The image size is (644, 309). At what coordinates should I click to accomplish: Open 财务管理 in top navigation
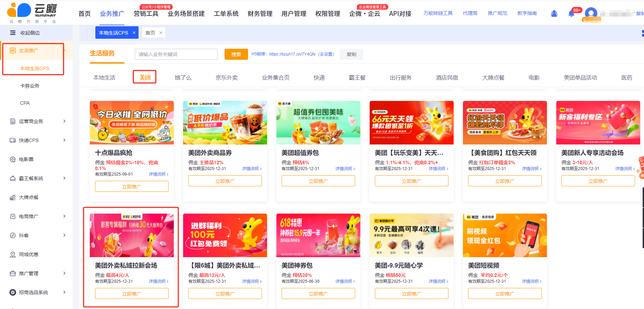click(x=260, y=13)
